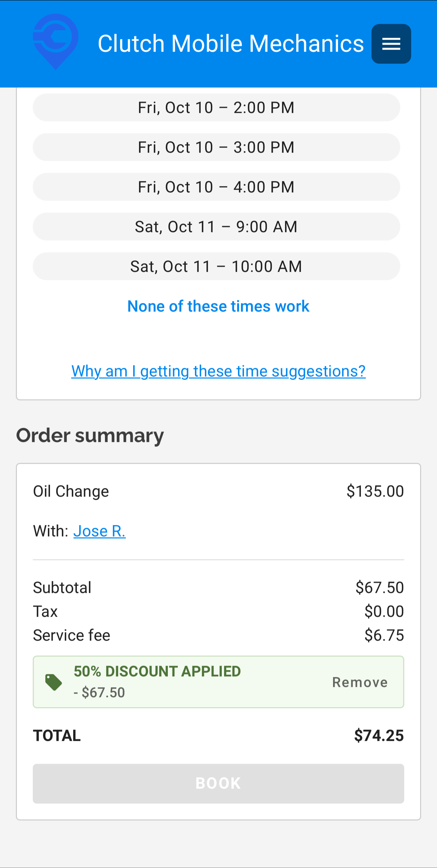The image size is (437, 868).
Task: Tap the 50% DISCOUNT APPLIED banner text
Action: (x=157, y=671)
